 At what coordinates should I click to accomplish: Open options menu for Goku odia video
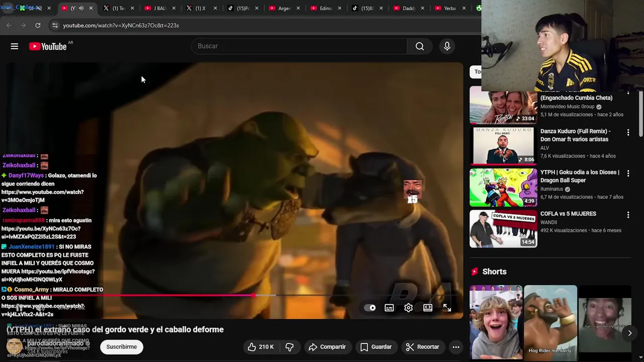[x=628, y=173]
